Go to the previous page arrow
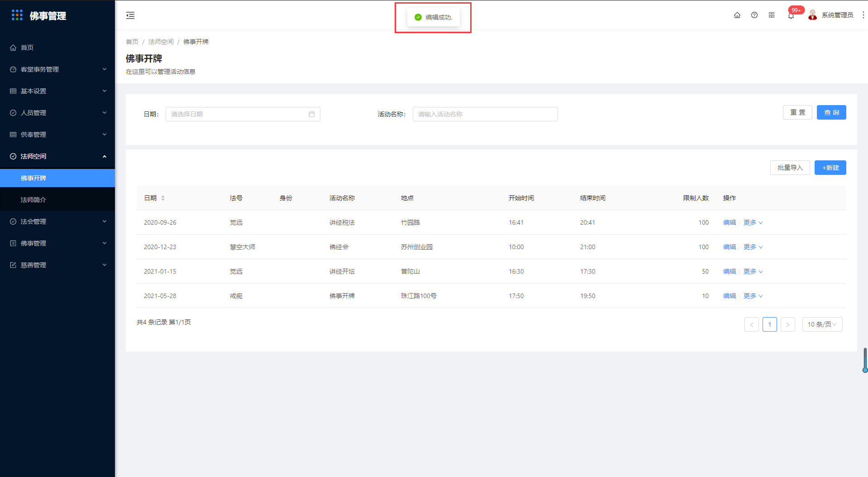 coord(752,324)
